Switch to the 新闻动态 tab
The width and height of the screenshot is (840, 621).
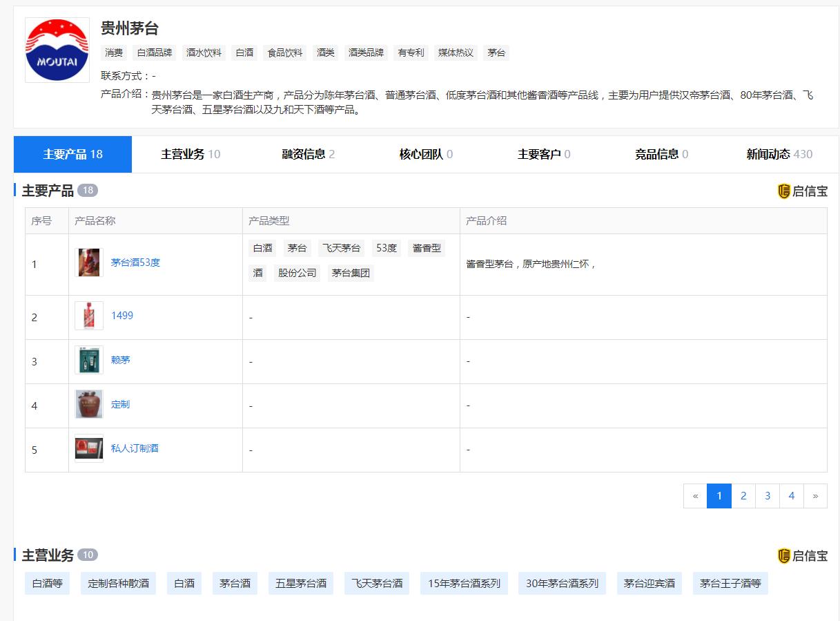coord(779,154)
